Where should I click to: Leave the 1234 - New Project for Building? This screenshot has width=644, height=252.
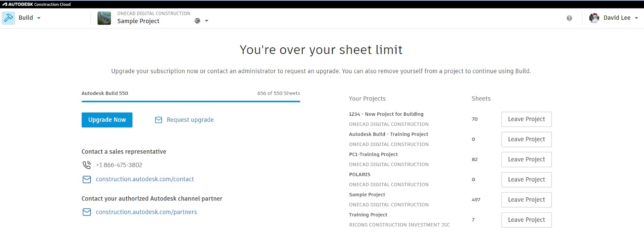point(526,119)
